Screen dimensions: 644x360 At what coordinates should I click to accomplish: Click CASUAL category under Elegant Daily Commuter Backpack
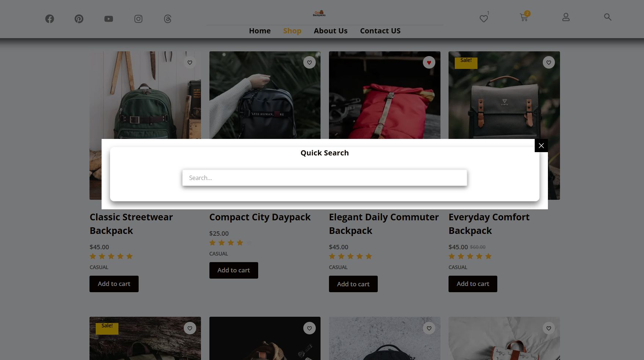click(x=338, y=267)
